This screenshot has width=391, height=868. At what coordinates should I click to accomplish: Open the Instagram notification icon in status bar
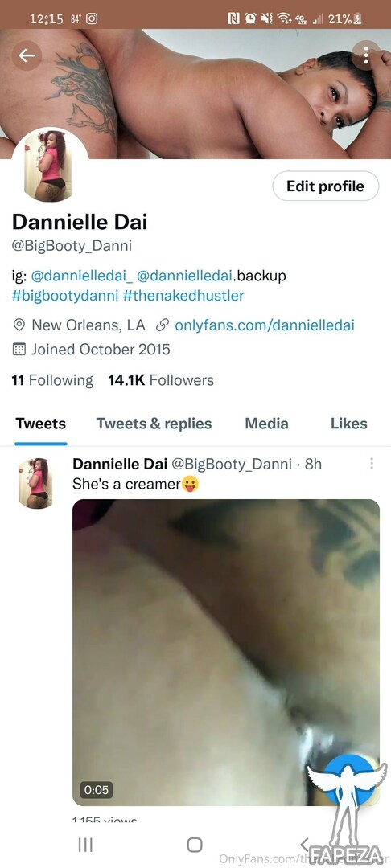pyautogui.click(x=93, y=18)
